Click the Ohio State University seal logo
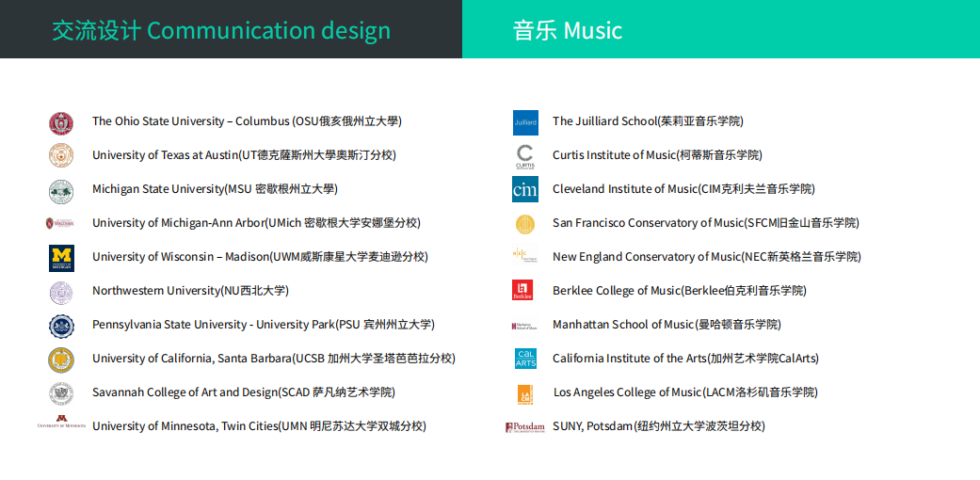The height and width of the screenshot is (480, 980). point(61,123)
